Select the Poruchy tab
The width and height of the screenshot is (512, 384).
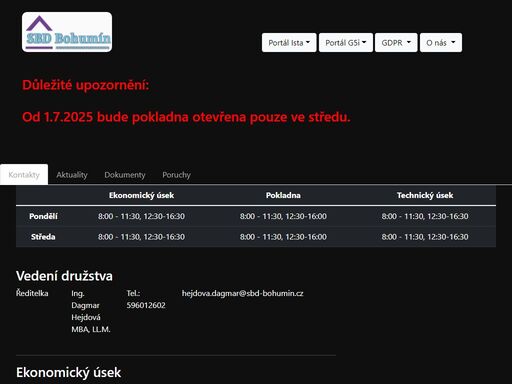pos(176,174)
